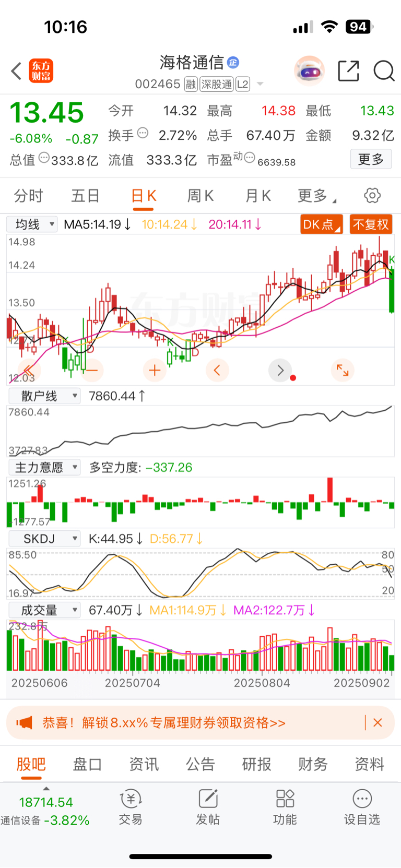Open the 资料 tab
This screenshot has height=868, width=401.
[370, 764]
